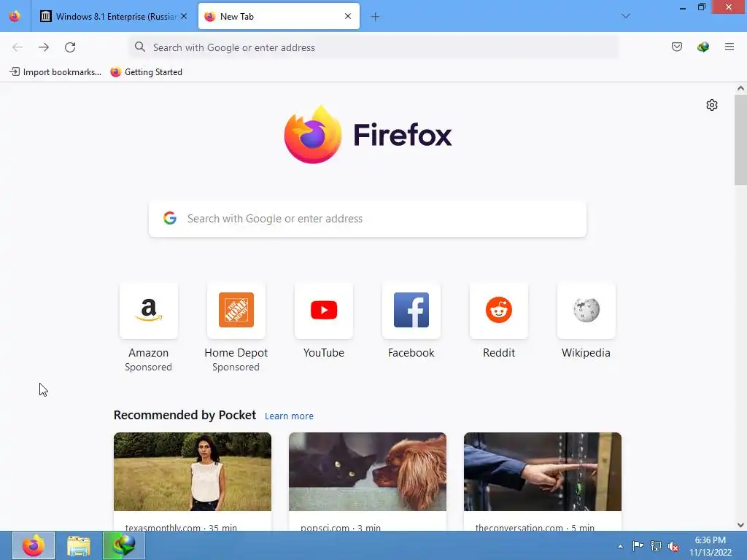This screenshot has height=560, width=747.
Task: Click the page scroll down arrow
Action: (x=740, y=525)
